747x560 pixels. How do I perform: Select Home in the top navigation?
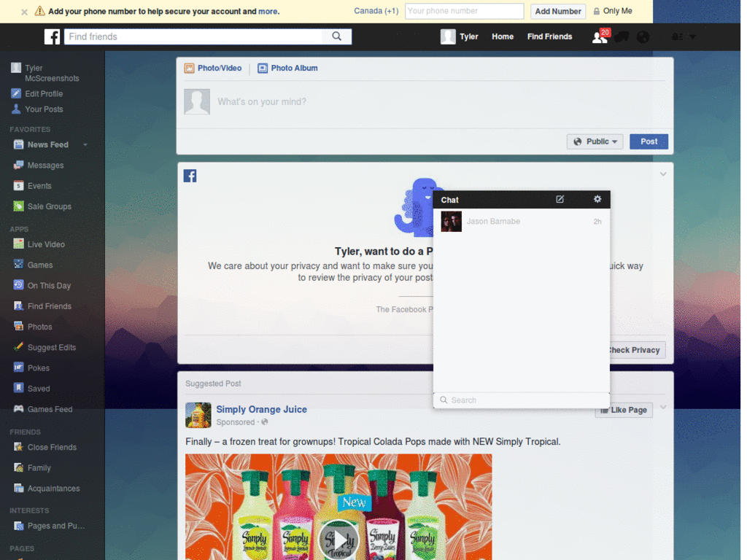pos(503,36)
